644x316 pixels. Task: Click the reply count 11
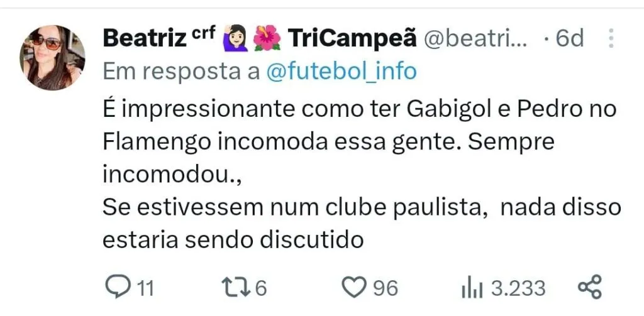[145, 288]
